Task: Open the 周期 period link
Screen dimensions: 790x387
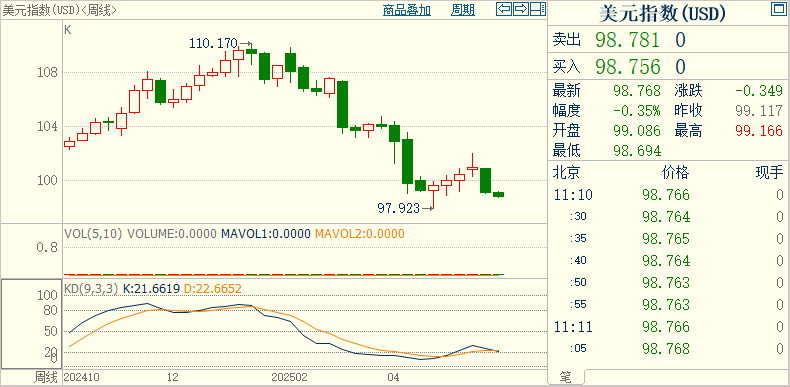Action: [x=463, y=10]
